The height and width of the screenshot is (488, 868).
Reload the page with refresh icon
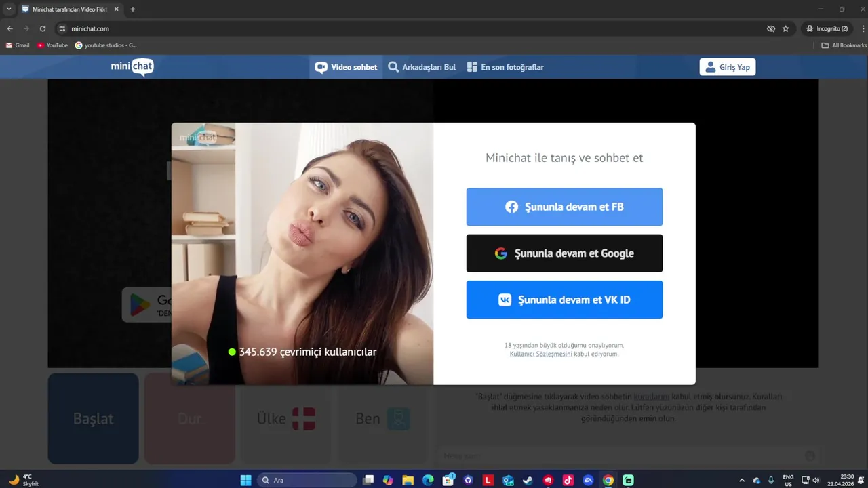pyautogui.click(x=43, y=28)
